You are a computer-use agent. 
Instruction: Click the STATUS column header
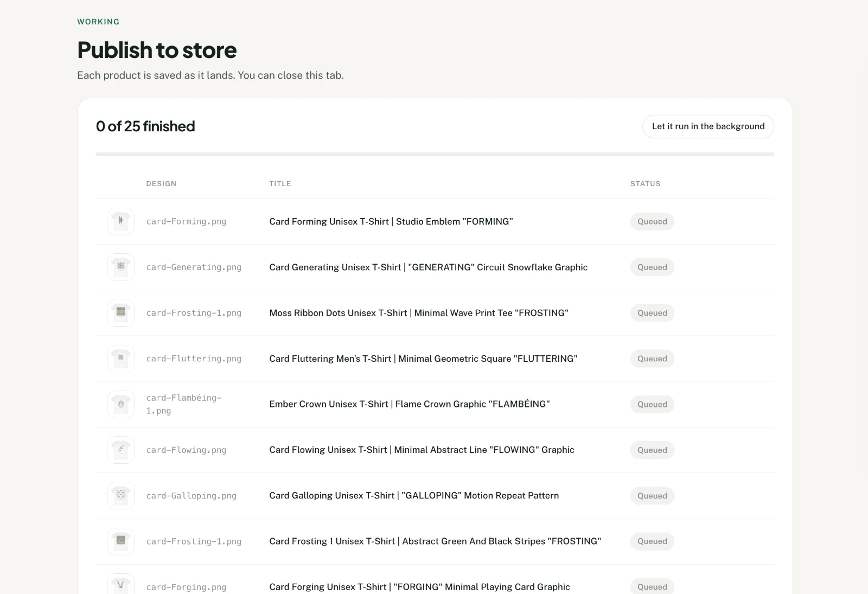point(645,183)
